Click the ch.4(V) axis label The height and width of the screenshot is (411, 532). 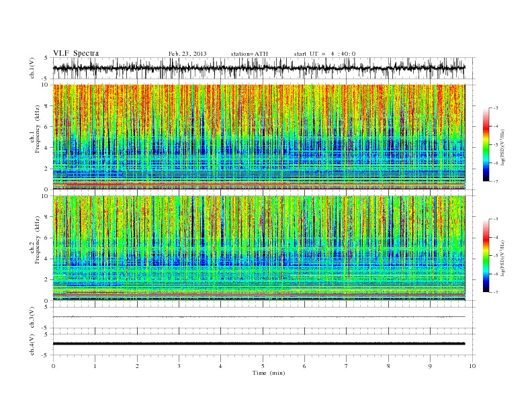pyautogui.click(x=32, y=345)
